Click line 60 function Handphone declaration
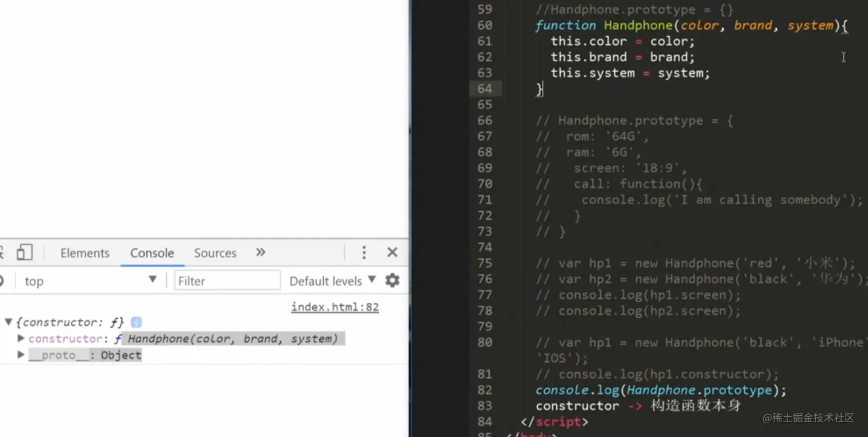 tap(691, 25)
